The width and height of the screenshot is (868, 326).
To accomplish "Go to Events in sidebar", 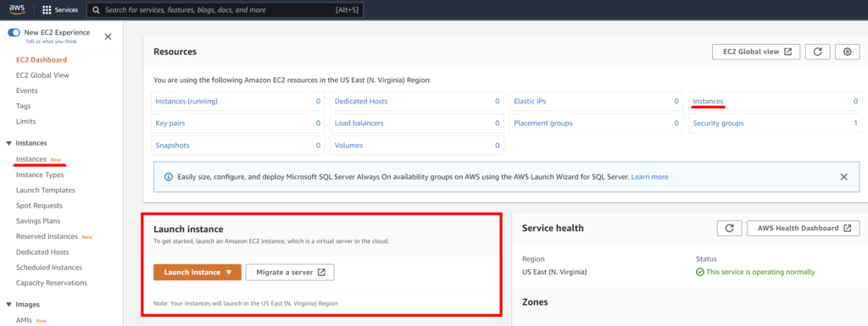I will tap(26, 91).
